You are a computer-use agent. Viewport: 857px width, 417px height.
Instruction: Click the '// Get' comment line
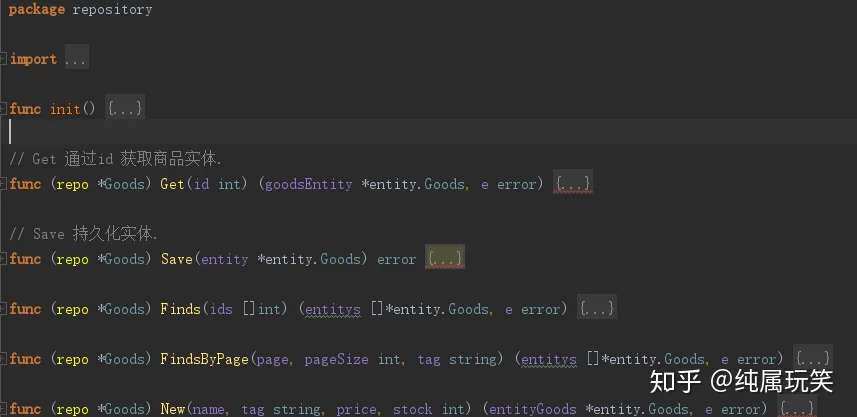click(115, 159)
